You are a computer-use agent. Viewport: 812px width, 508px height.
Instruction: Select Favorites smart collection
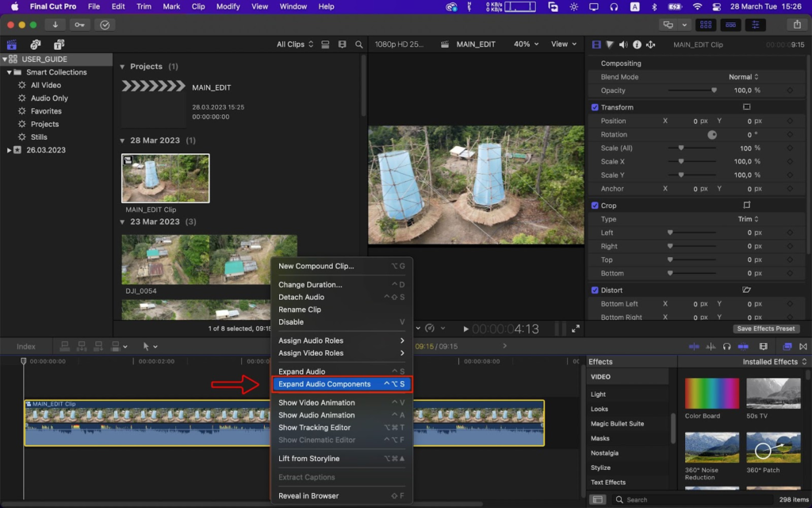point(45,111)
